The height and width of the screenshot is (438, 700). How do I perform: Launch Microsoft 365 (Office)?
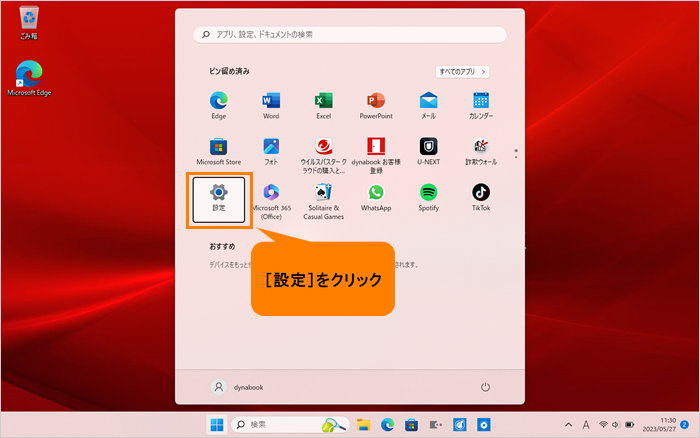(271, 202)
